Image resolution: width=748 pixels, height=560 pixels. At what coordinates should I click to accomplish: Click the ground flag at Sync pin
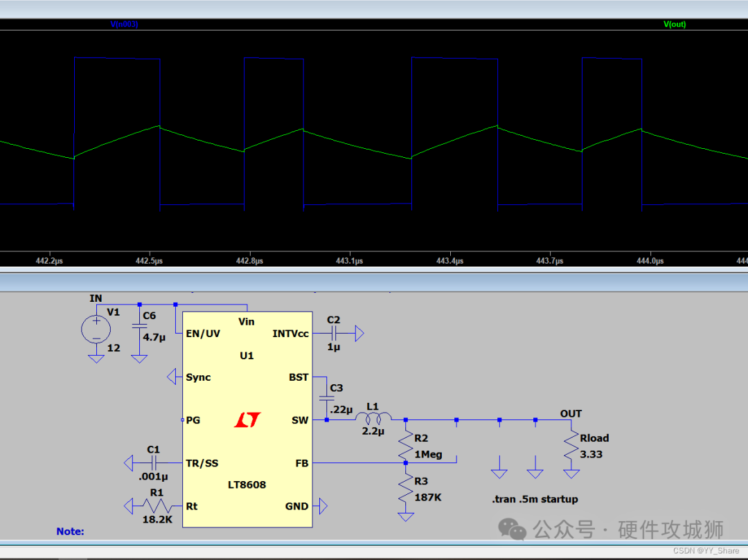tap(172, 377)
